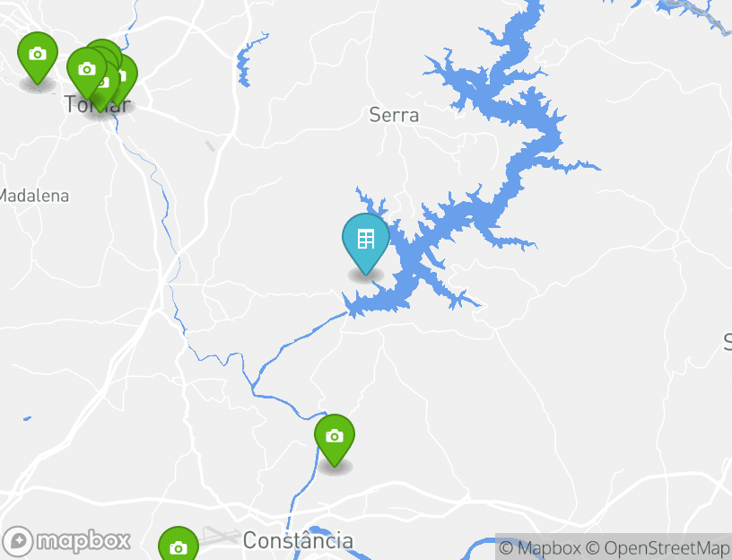Click the camera marker north of Constância
This screenshot has height=560, width=732.
click(335, 439)
